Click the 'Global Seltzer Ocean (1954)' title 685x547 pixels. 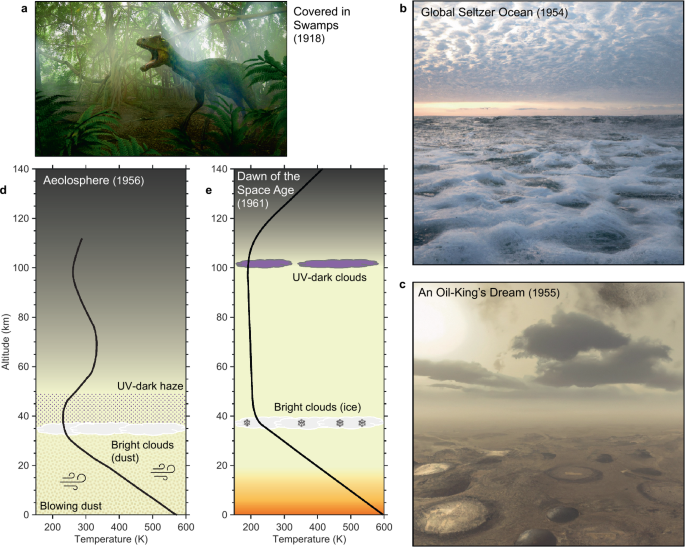(494, 12)
